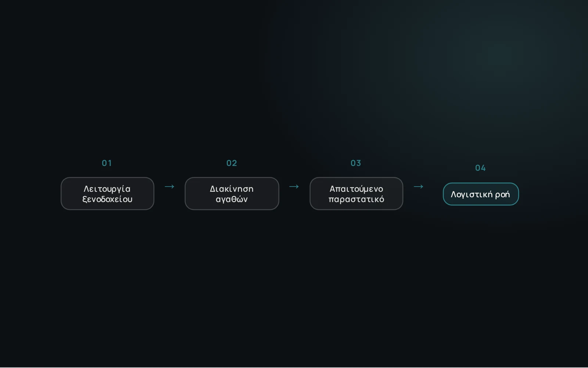
Task: Click step number 02 label
Action: click(232, 163)
